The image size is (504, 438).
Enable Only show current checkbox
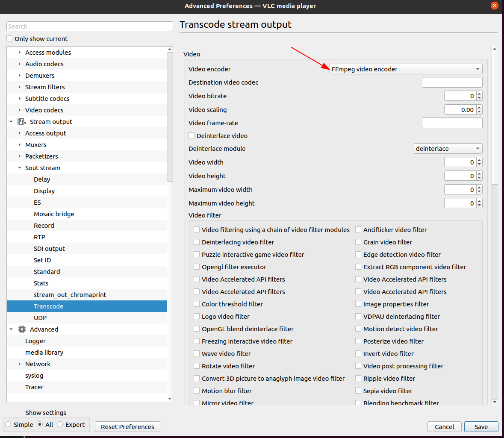tap(10, 38)
